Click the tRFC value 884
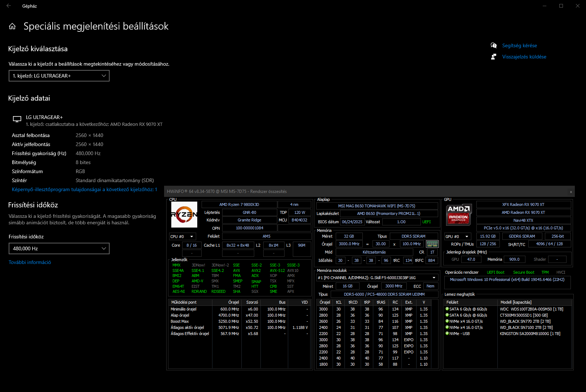 click(x=432, y=260)
